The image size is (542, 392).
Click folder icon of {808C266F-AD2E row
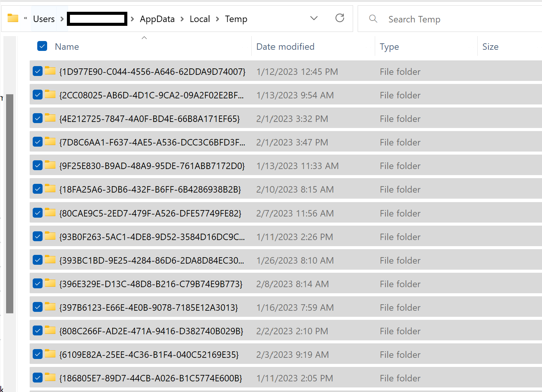pos(50,330)
